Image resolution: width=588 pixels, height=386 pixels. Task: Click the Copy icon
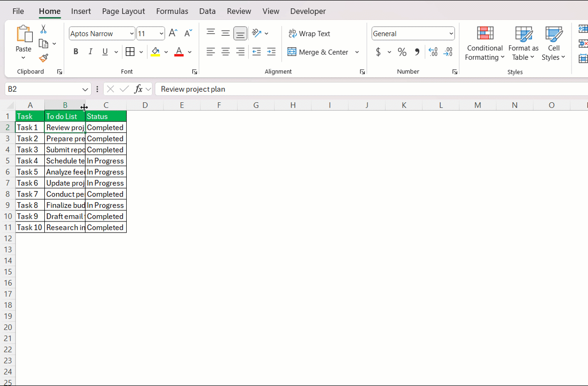43,44
